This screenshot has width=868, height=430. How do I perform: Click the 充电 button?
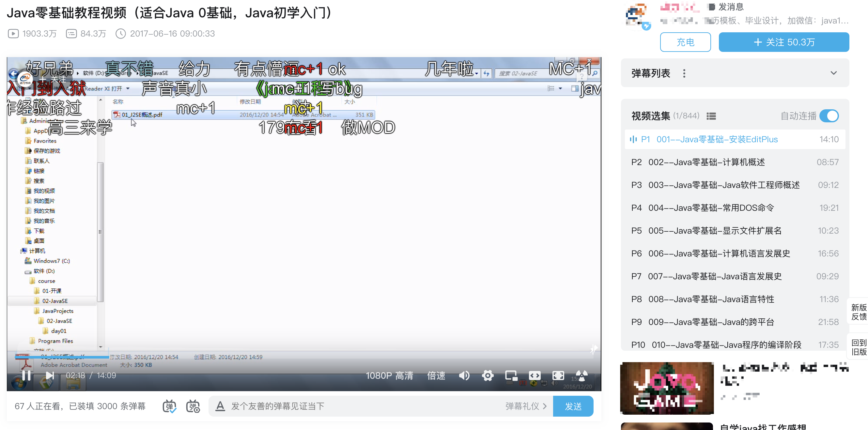coord(685,42)
